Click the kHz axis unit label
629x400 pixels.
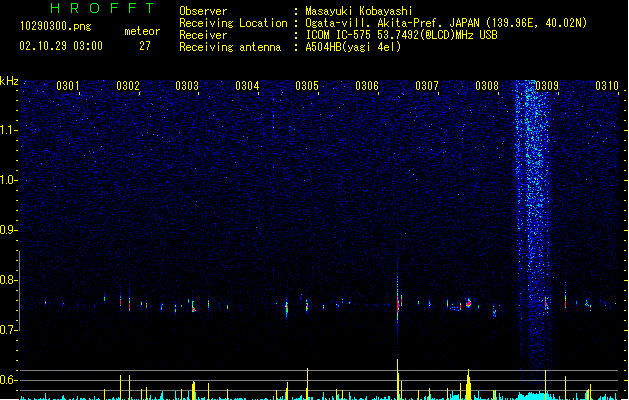(9, 81)
